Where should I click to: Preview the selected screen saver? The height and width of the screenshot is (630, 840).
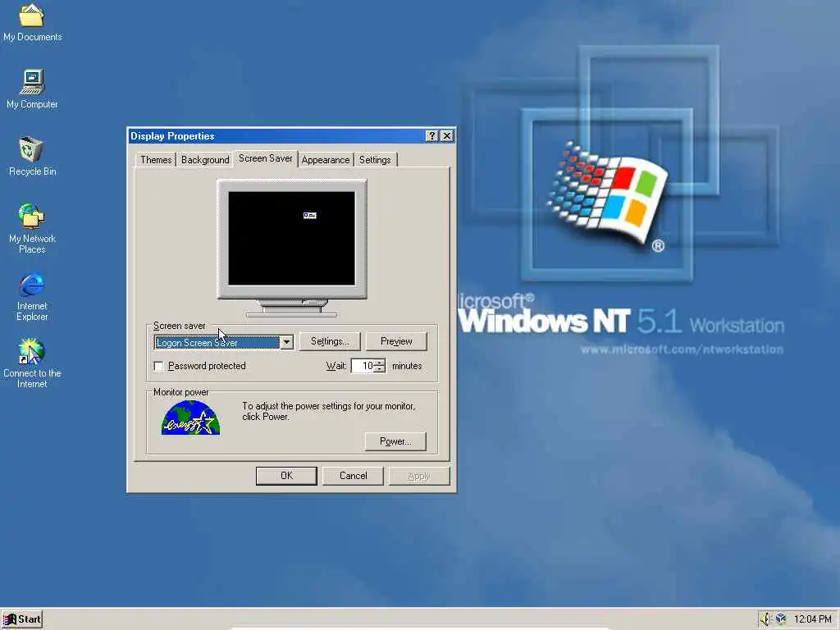coord(396,341)
